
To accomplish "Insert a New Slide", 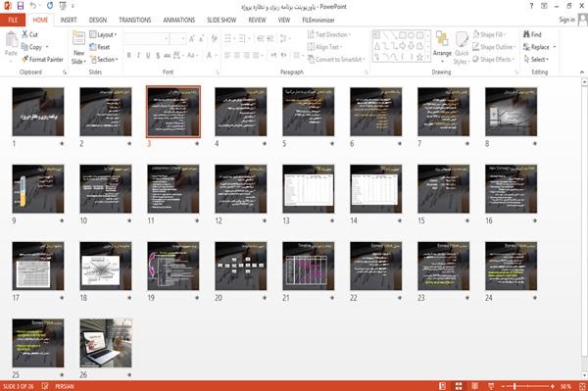I will [x=78, y=48].
